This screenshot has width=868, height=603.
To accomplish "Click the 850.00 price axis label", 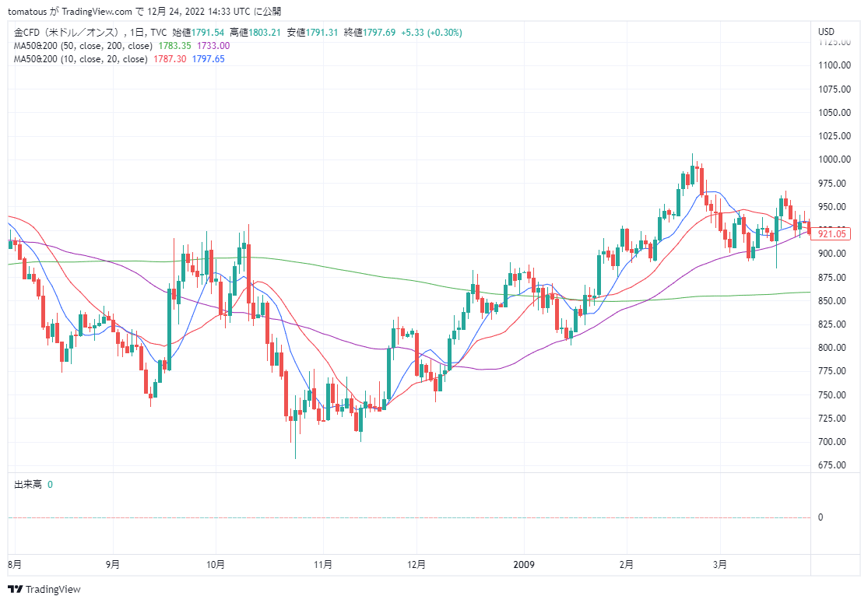I will coord(832,301).
